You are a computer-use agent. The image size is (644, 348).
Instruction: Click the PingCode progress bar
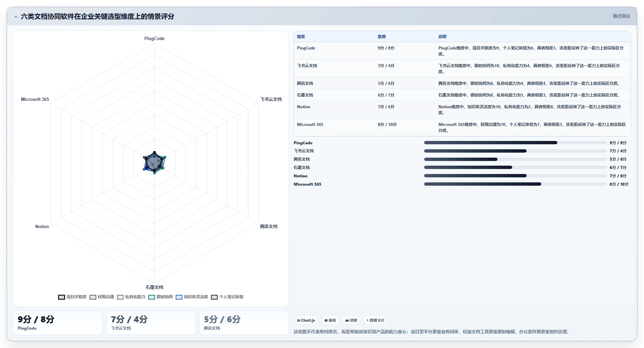tap(515, 143)
